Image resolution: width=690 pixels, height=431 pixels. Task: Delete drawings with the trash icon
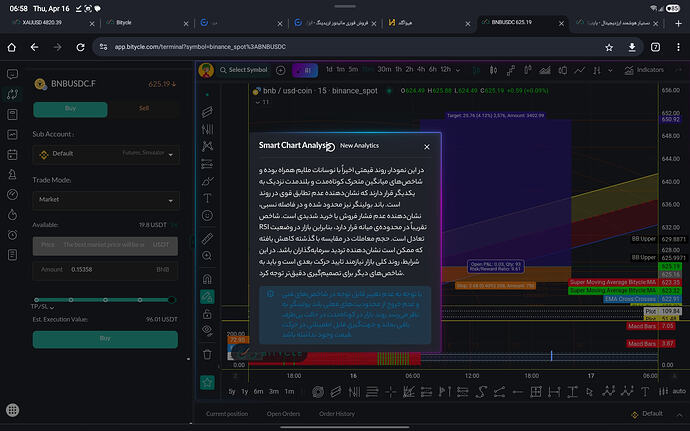207,354
